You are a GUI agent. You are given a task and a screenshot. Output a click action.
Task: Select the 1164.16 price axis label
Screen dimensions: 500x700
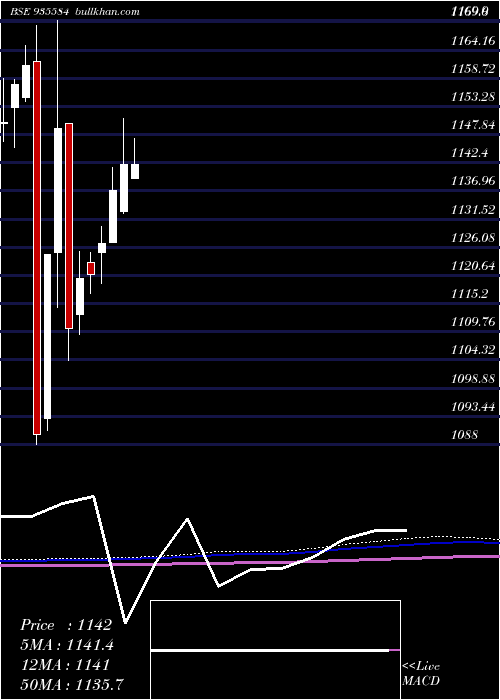[473, 41]
